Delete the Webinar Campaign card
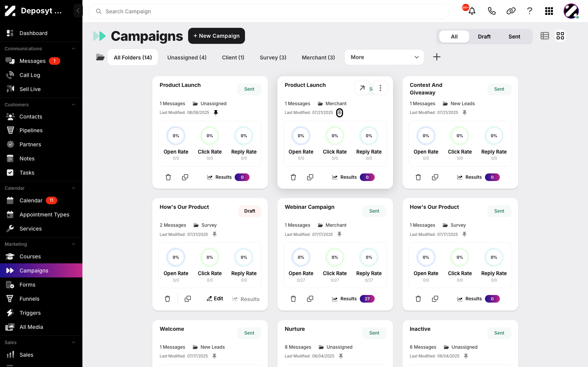This screenshot has height=367, width=588. 293,299
